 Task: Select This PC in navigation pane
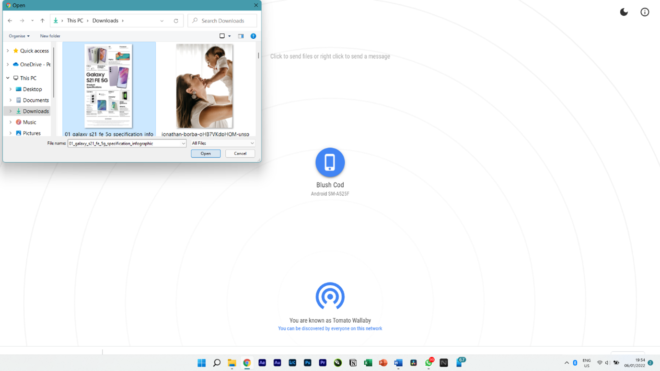[x=25, y=78]
